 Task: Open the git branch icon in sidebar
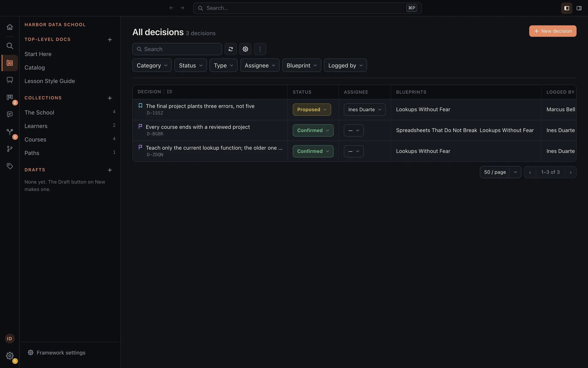(x=10, y=149)
